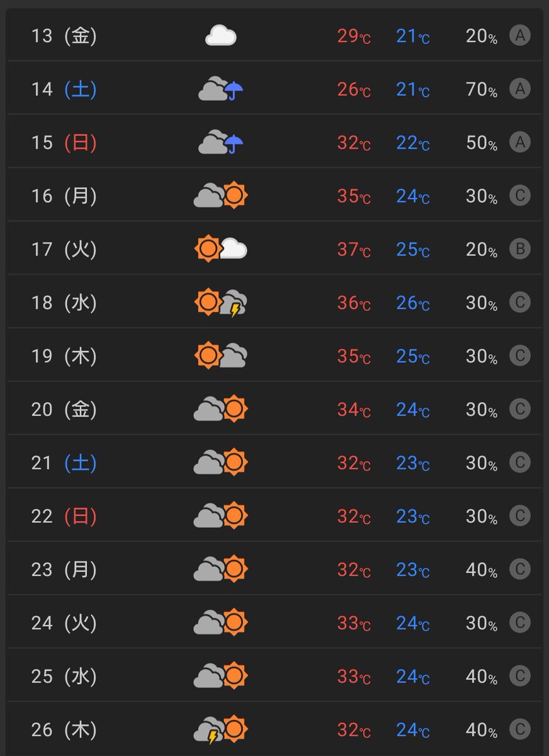
Task: Click the cloudy-sunny icon for the 16th
Action: point(220,196)
